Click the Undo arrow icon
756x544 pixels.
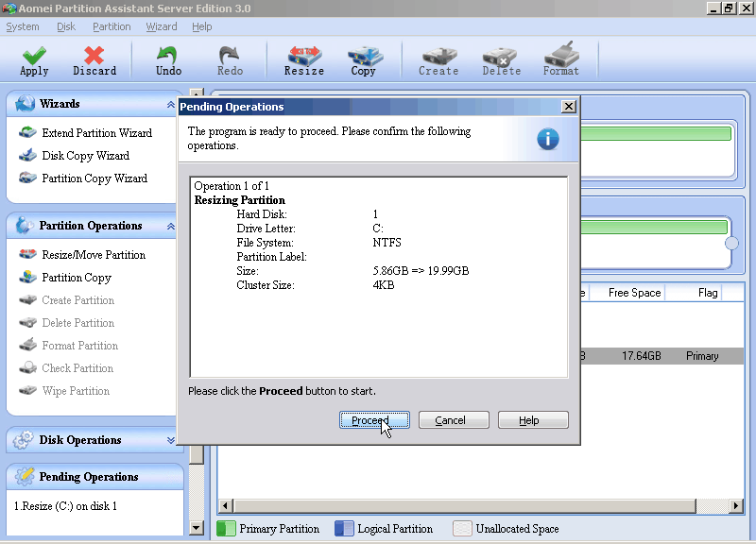[x=168, y=56]
